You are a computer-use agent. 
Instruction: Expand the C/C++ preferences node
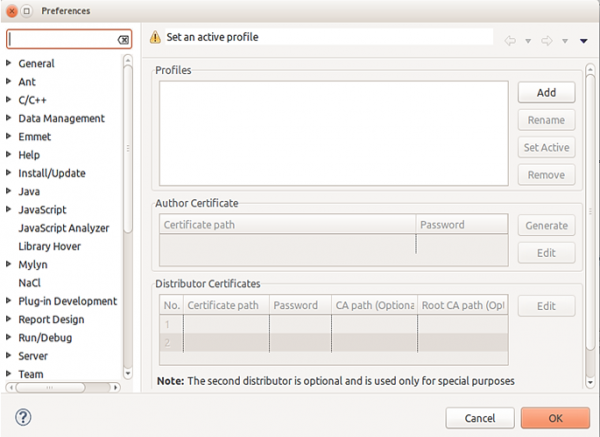tap(9, 100)
